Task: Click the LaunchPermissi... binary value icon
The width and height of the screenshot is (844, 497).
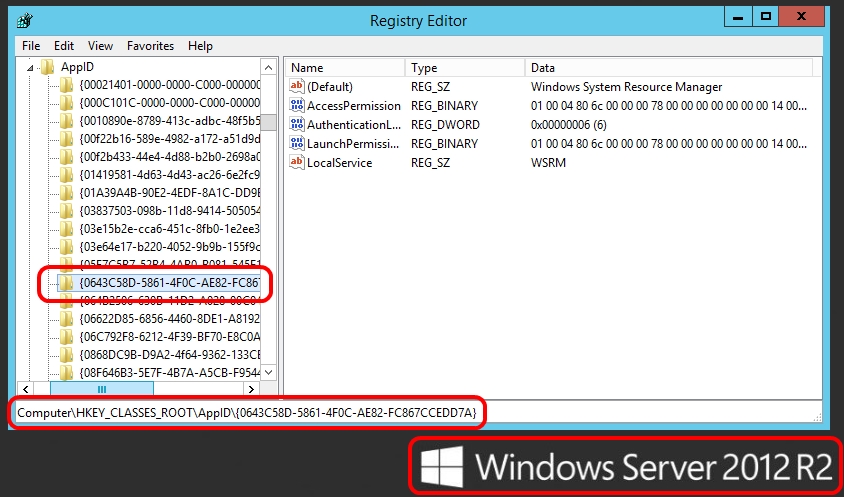Action: point(297,143)
